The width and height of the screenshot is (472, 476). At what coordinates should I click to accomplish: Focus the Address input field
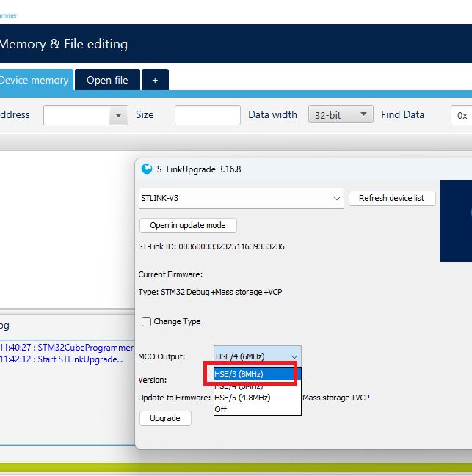tap(76, 115)
